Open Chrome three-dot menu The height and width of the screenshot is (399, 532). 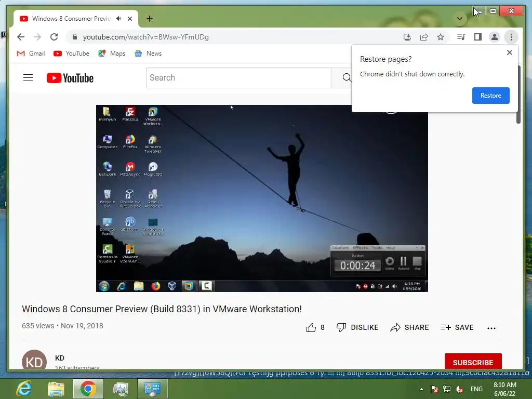(511, 37)
